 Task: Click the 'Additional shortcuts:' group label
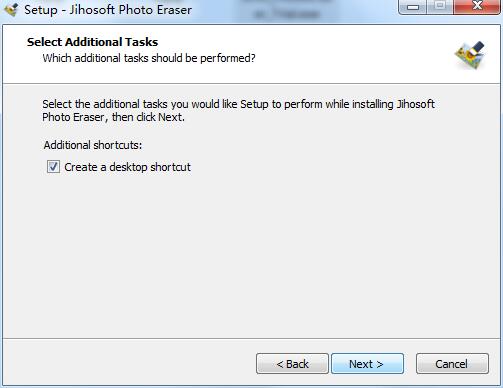click(x=93, y=145)
